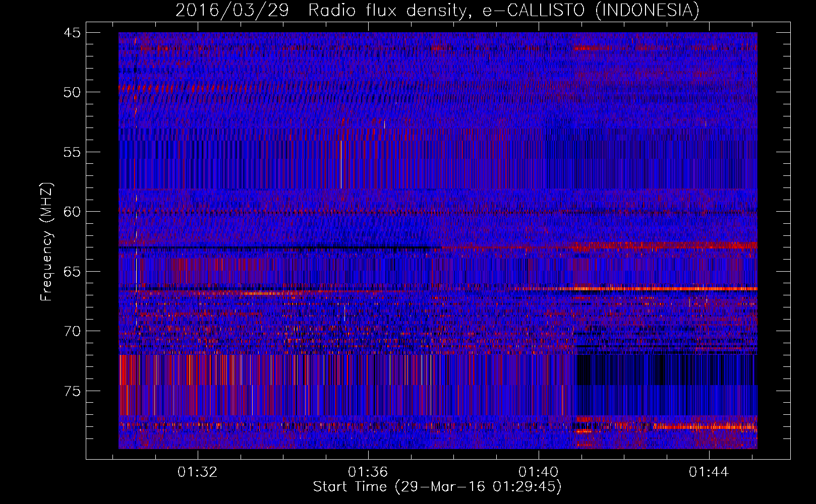Click the 'Start Time (29-Mar-16 01:29:45)' label
Viewport: 816px width, 504px height.
(437, 487)
